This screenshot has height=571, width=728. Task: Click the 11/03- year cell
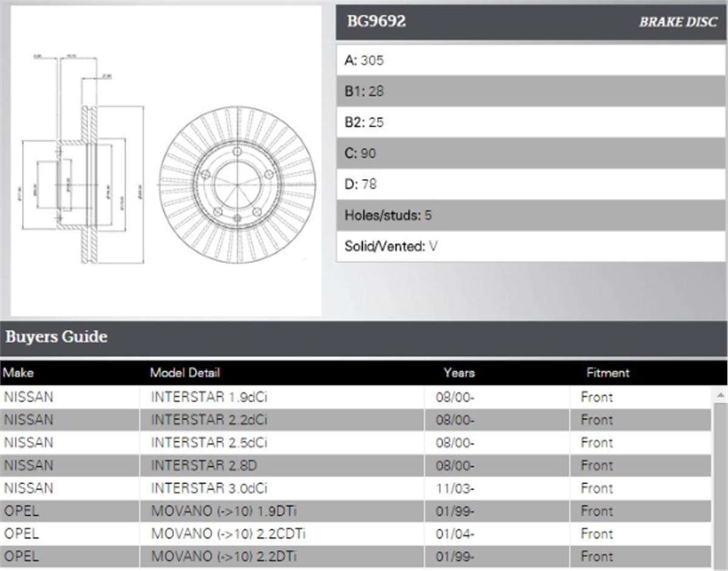[455, 489]
